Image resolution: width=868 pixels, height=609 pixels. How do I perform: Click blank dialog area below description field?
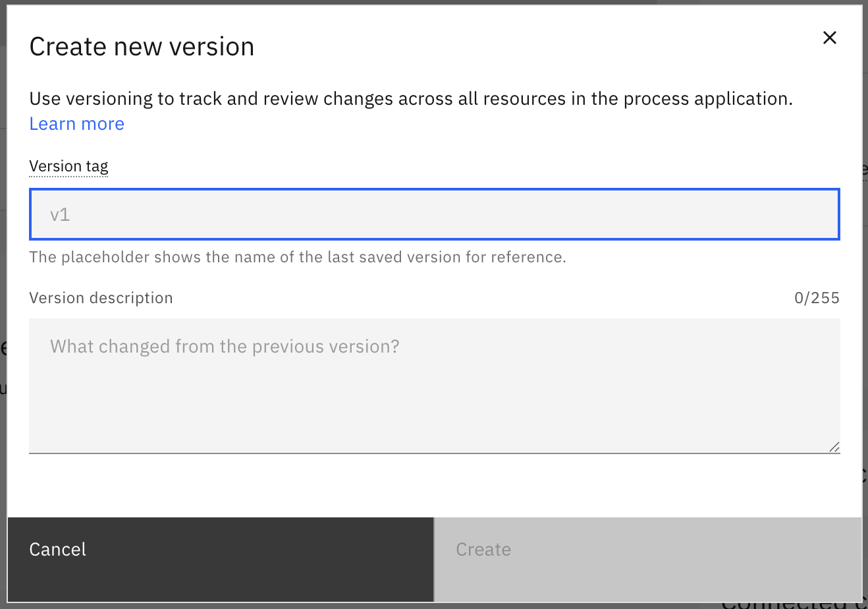coord(434,486)
